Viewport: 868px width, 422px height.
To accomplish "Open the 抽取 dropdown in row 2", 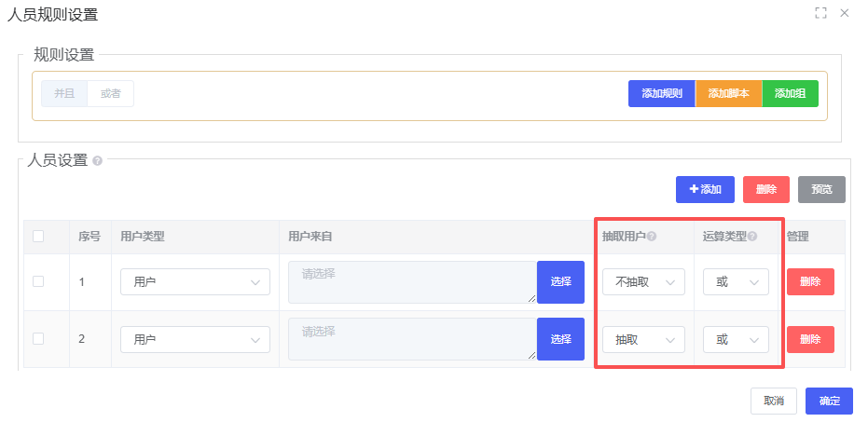I will tap(643, 340).
